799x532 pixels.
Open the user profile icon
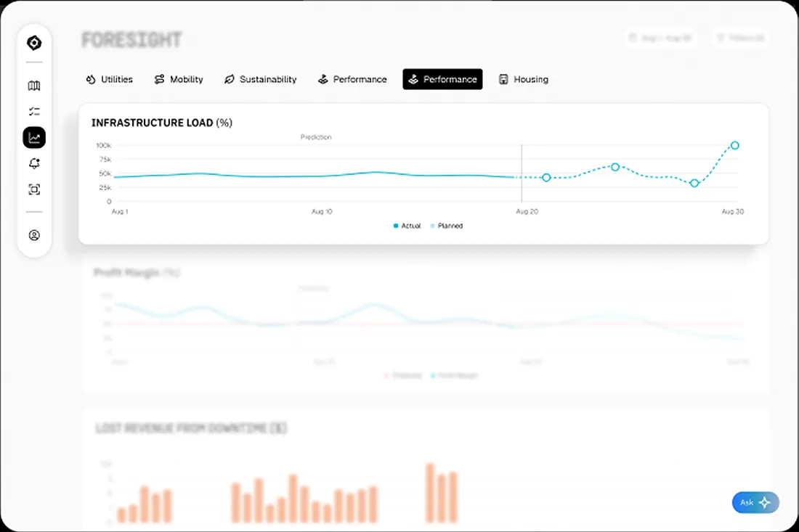34,235
